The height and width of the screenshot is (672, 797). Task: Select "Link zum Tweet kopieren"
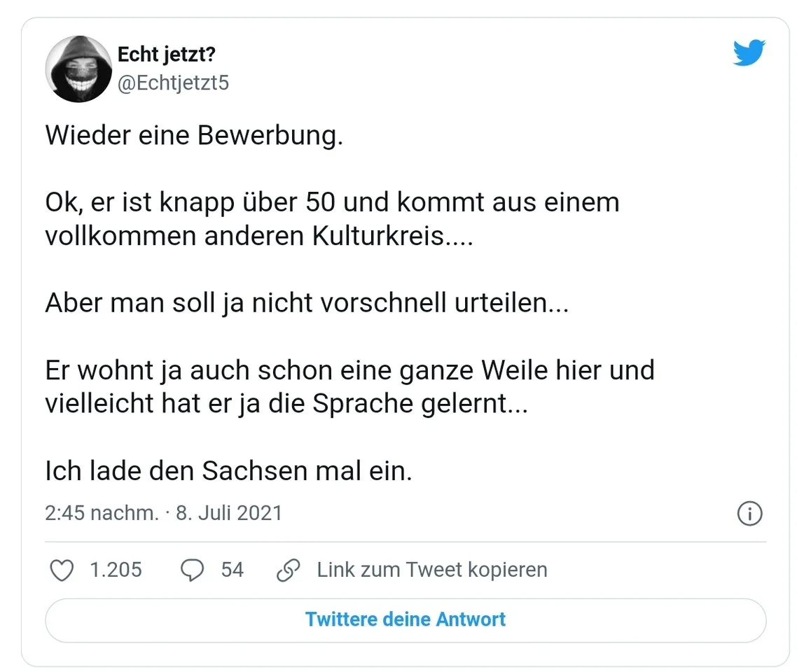(x=431, y=570)
